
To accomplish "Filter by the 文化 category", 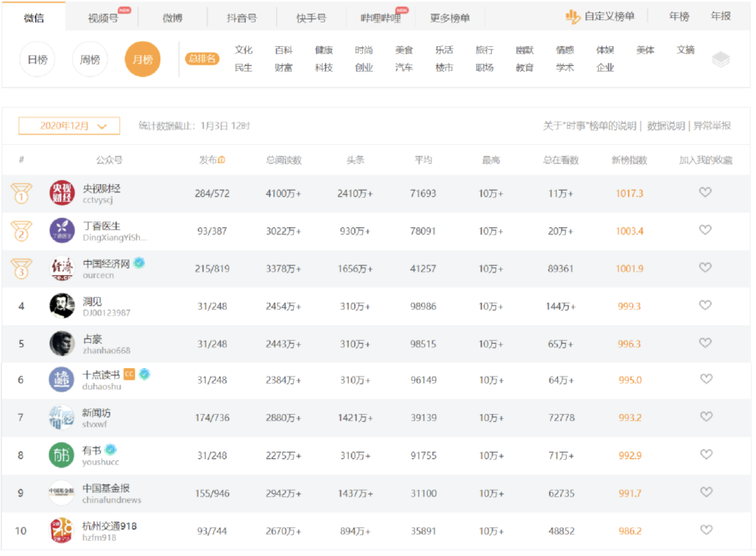I will click(x=244, y=50).
